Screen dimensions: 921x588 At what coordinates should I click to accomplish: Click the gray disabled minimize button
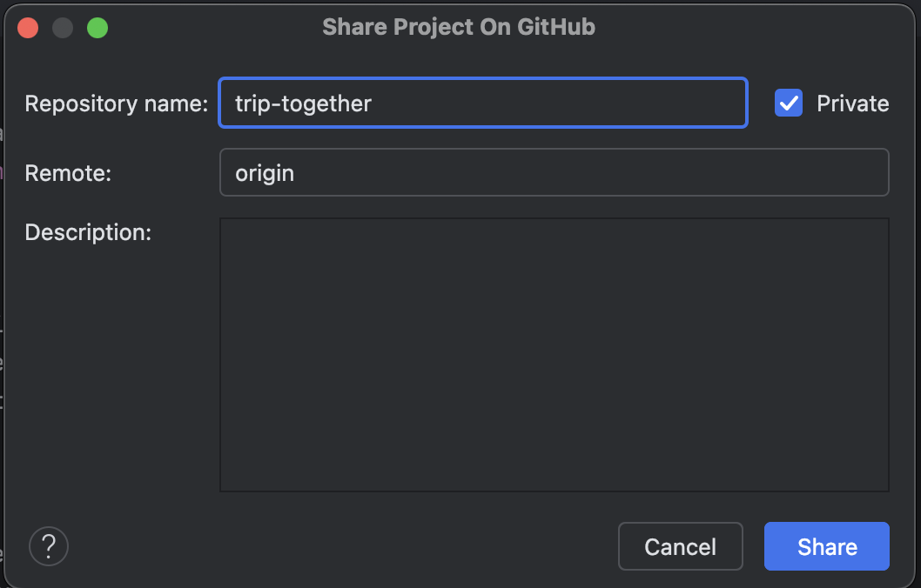click(63, 28)
